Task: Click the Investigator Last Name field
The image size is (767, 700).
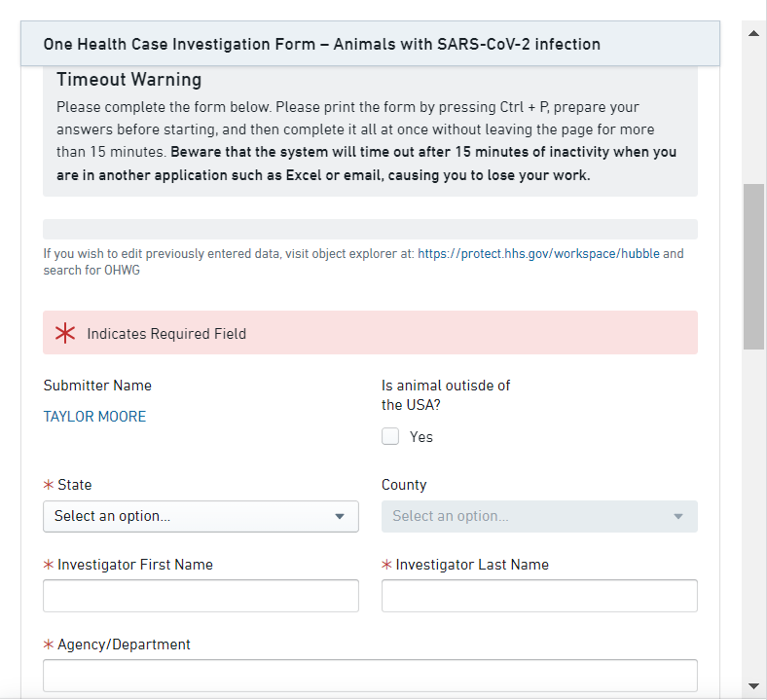Action: click(539, 596)
